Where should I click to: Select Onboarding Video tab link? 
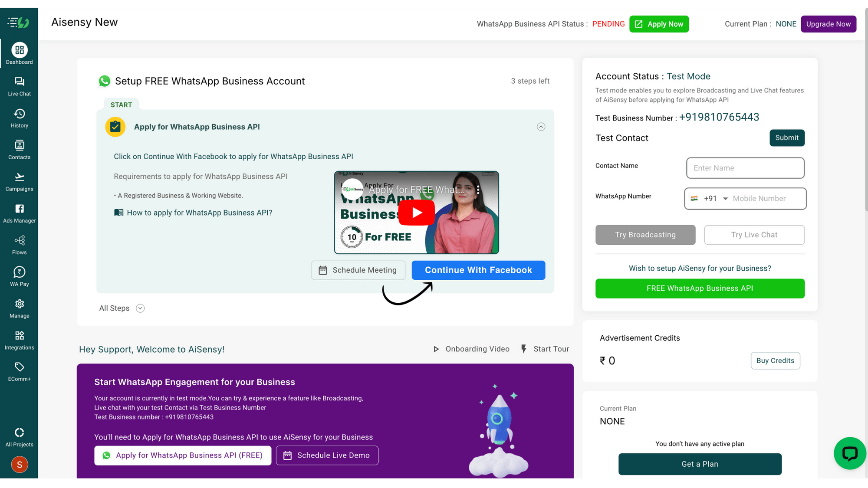(471, 349)
